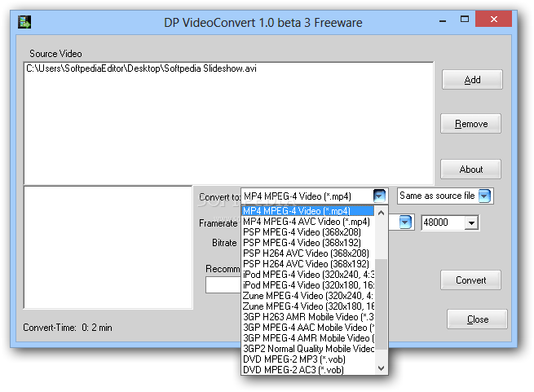Collapse the Convert to format dropdown arrow
This screenshot has width=534, height=392.
click(x=379, y=196)
